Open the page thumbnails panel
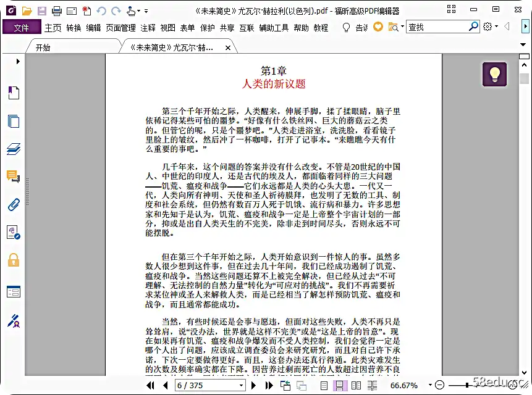Viewport: 532px width, 395px height. [14, 121]
